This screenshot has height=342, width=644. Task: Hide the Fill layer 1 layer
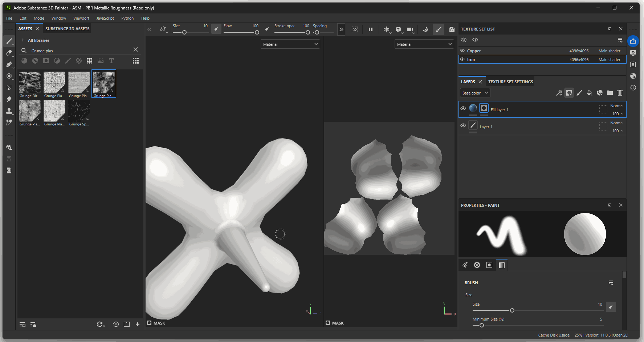[x=463, y=108]
